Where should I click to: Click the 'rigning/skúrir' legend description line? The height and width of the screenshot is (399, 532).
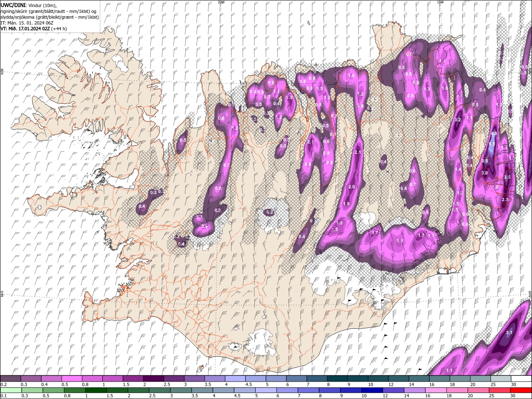coord(48,11)
